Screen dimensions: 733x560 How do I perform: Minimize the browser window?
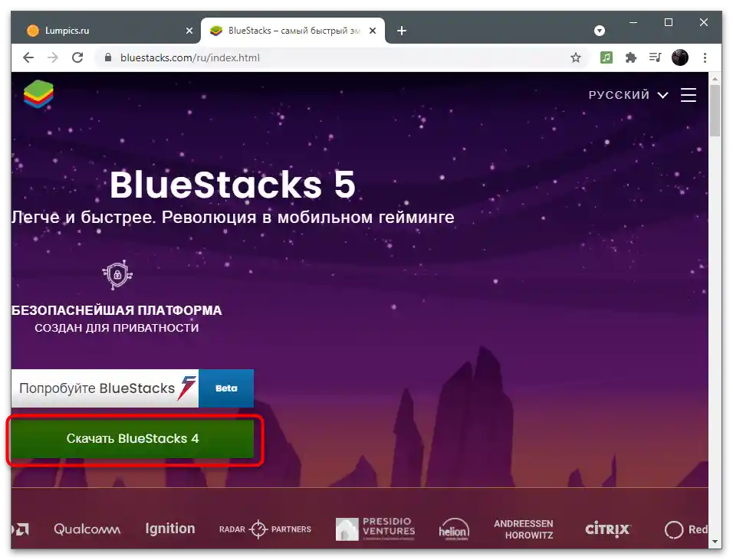[x=633, y=22]
